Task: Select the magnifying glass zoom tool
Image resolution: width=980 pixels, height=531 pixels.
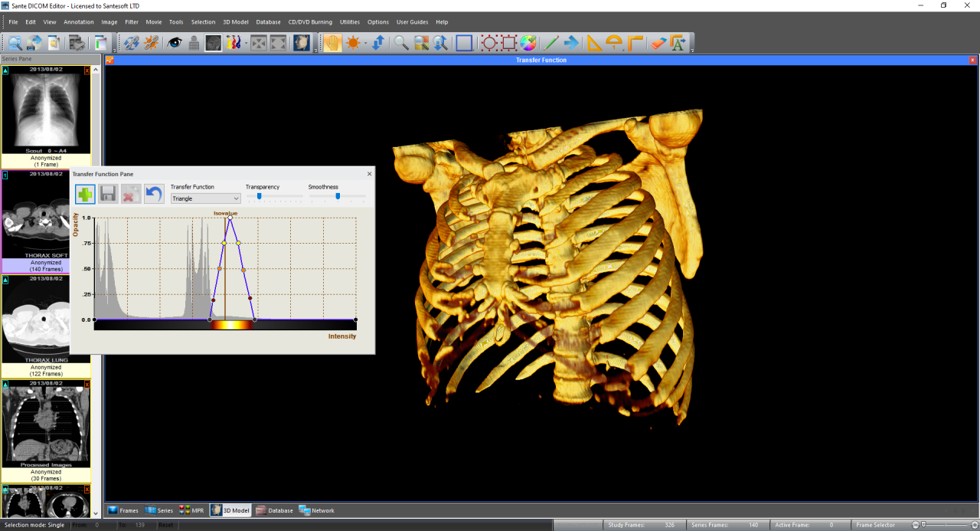Action: click(401, 43)
